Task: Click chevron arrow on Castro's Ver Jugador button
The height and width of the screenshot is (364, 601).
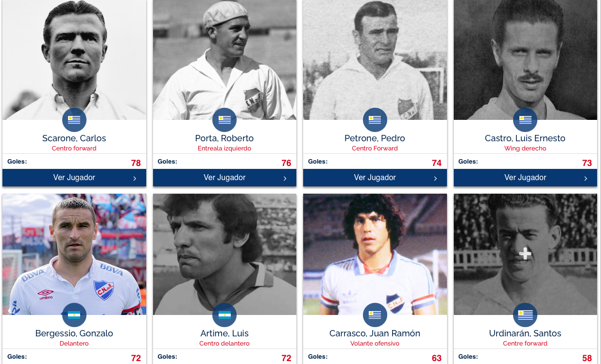Action: [x=585, y=179]
